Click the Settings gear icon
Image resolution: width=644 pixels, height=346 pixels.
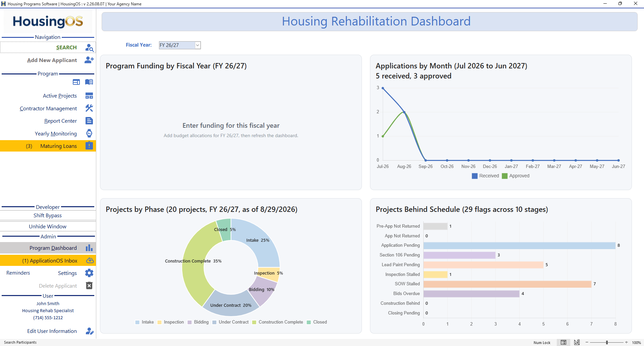click(x=89, y=273)
